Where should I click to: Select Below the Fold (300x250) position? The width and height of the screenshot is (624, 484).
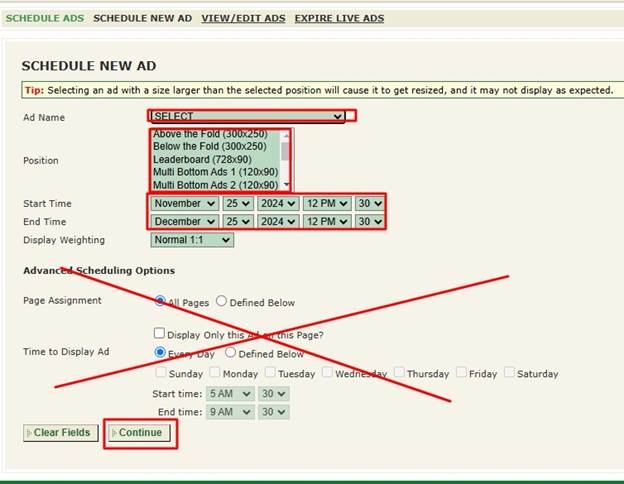(210, 146)
